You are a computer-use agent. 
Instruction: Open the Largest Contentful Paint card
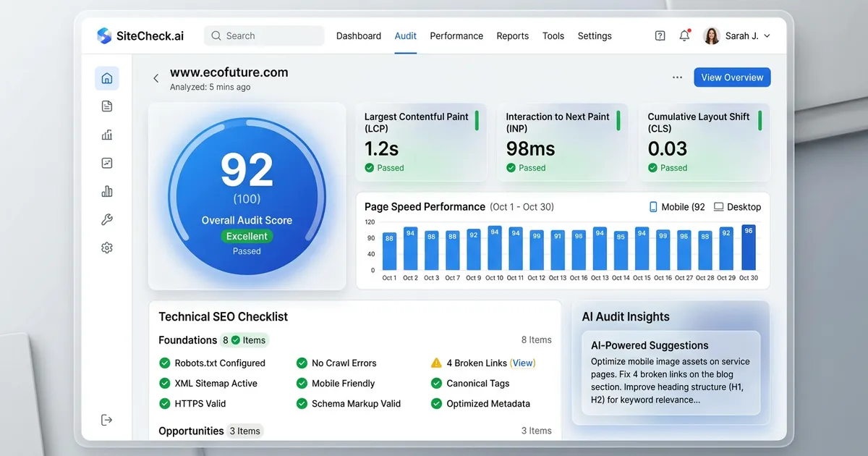[420, 142]
